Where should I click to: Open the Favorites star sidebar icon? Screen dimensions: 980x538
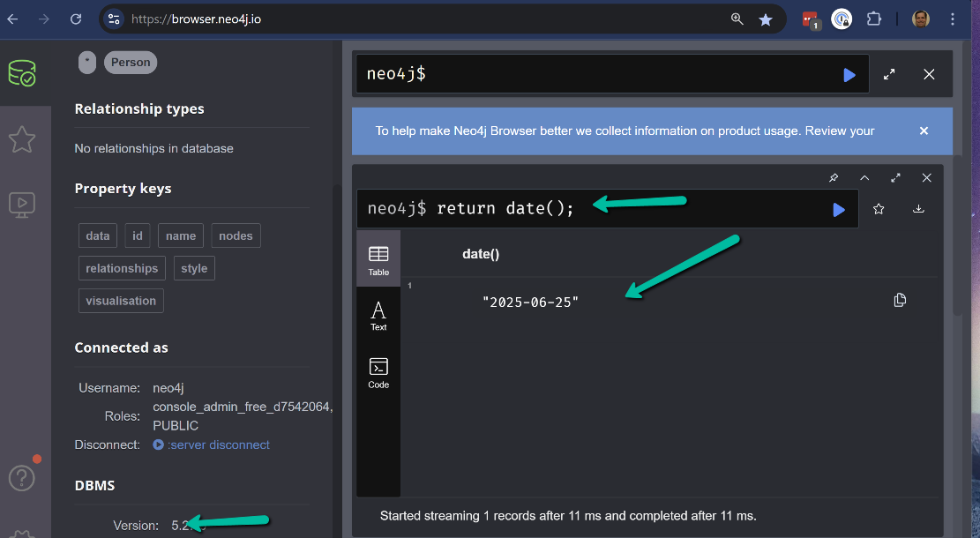point(22,138)
